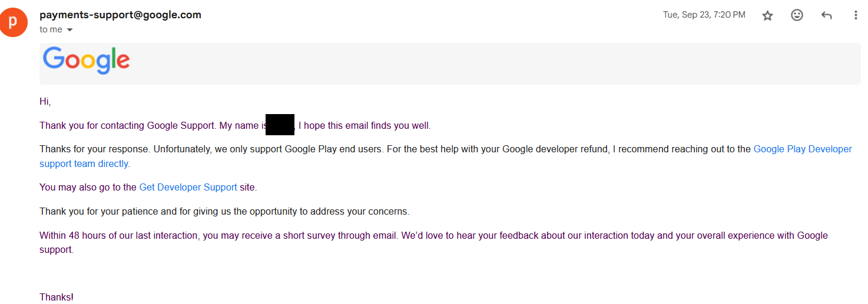Viewport: 868px width, 304px height.
Task: Click the Tue, Sep 23, 7:20 PM timestamp
Action: (704, 15)
